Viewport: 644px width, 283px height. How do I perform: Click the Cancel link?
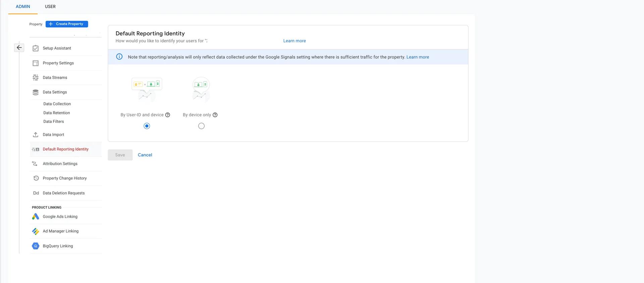click(145, 155)
